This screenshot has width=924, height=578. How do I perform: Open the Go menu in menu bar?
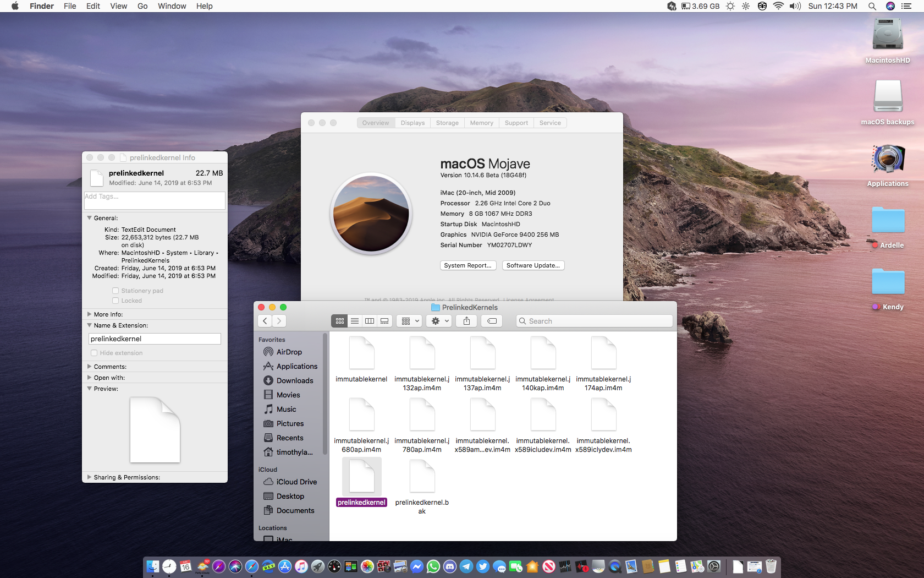tap(142, 6)
